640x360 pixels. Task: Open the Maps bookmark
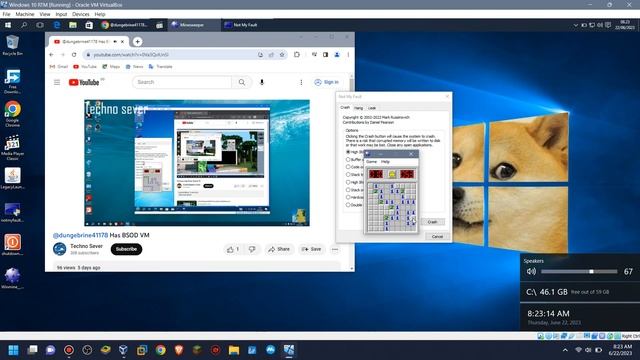tap(111, 67)
